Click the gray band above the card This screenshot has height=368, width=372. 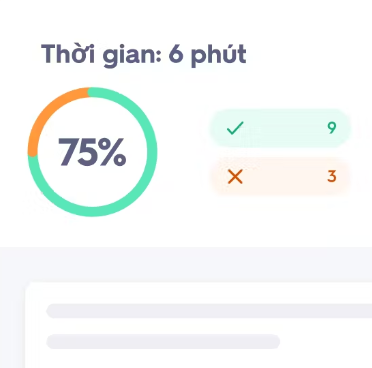pyautogui.click(x=186, y=264)
